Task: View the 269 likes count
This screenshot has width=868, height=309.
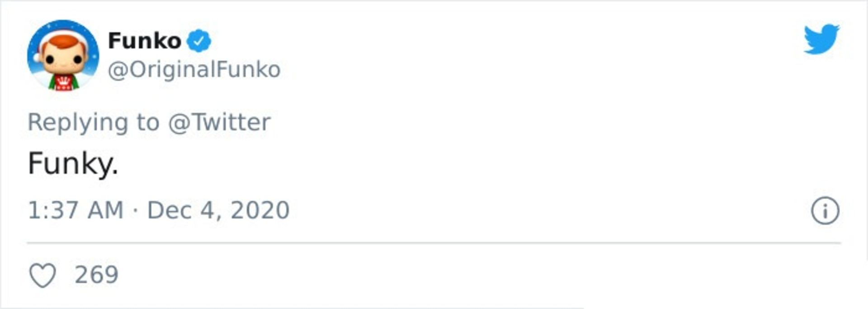Action: coord(96,275)
